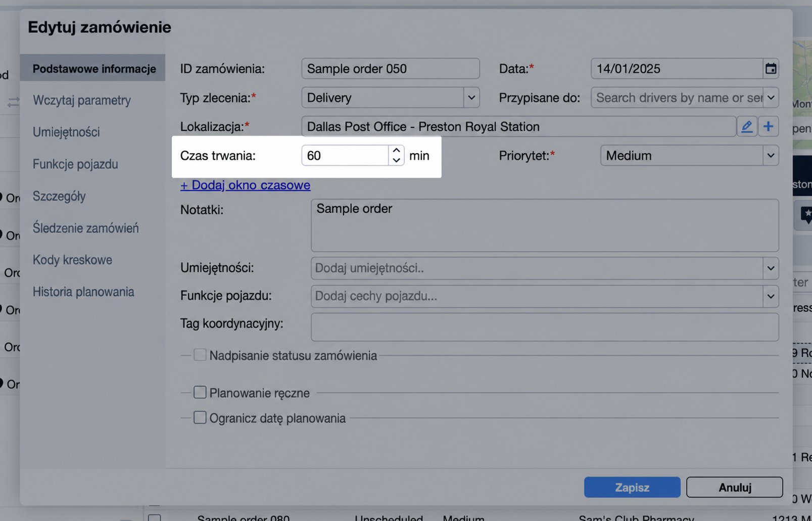Click the Dodaj umiejętności input

[537, 268]
